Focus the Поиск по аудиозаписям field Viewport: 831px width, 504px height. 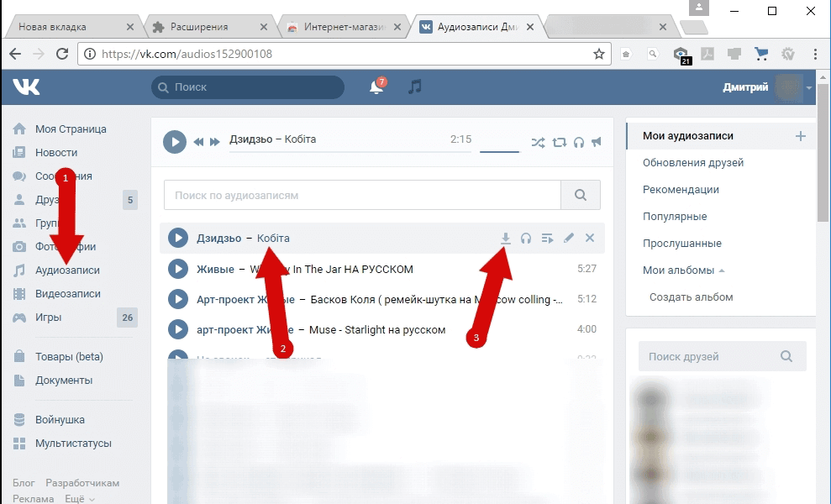(x=362, y=195)
